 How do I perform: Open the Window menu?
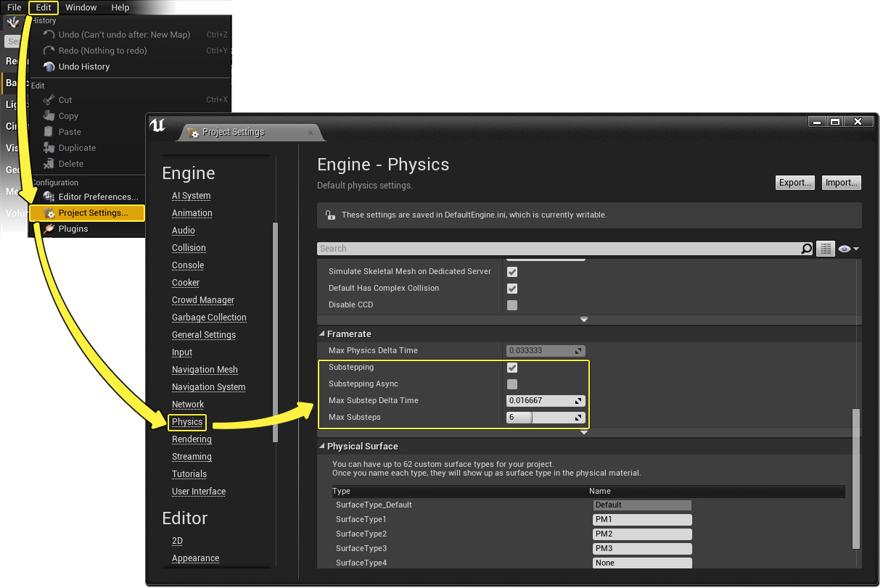click(81, 7)
